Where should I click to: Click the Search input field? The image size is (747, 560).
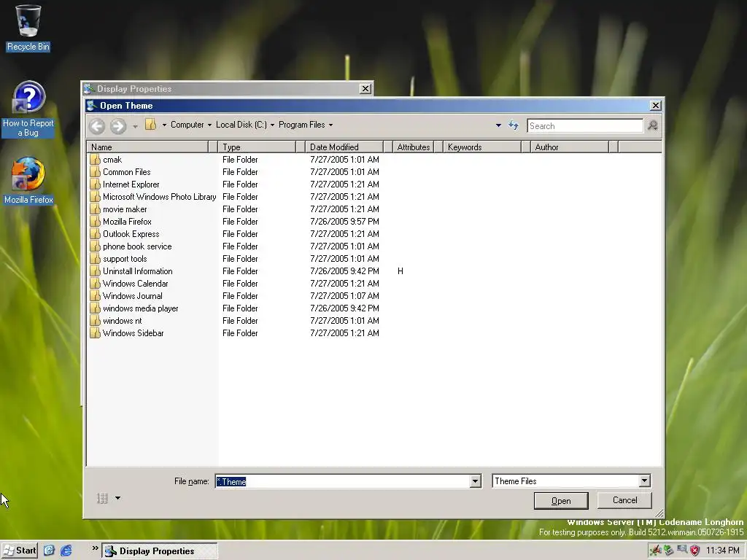point(585,125)
